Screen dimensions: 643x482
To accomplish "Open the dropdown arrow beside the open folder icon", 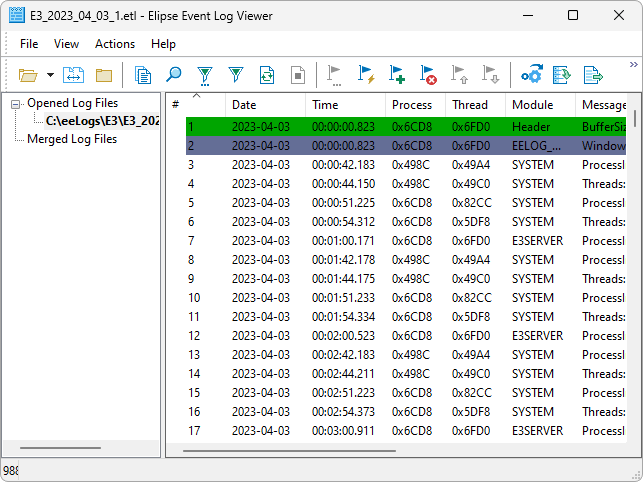I will tap(46, 75).
